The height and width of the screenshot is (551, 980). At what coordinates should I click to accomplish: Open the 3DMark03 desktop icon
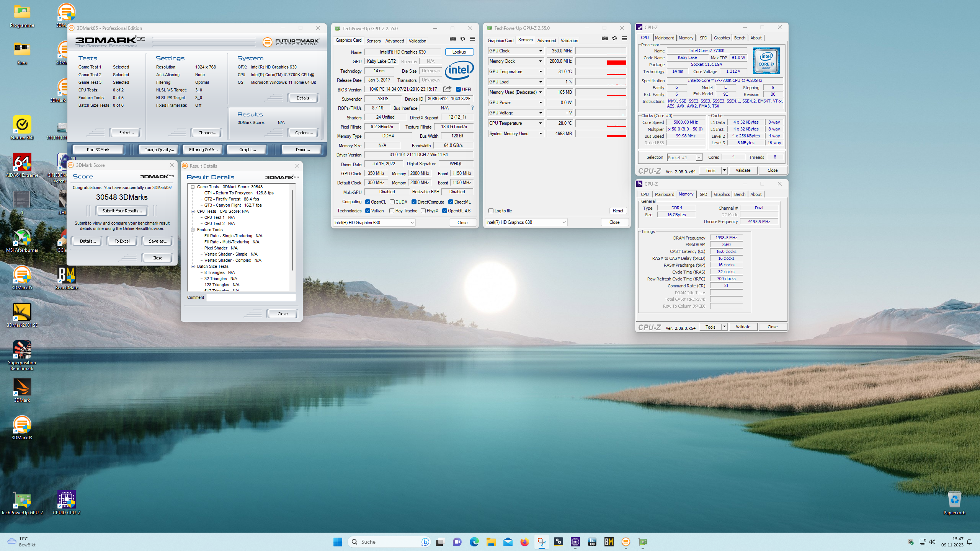(22, 428)
